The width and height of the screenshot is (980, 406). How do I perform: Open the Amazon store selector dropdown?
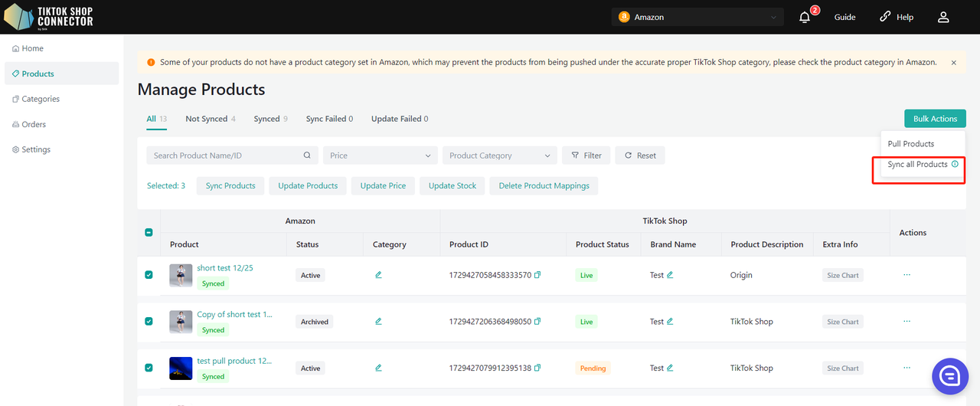point(697,17)
